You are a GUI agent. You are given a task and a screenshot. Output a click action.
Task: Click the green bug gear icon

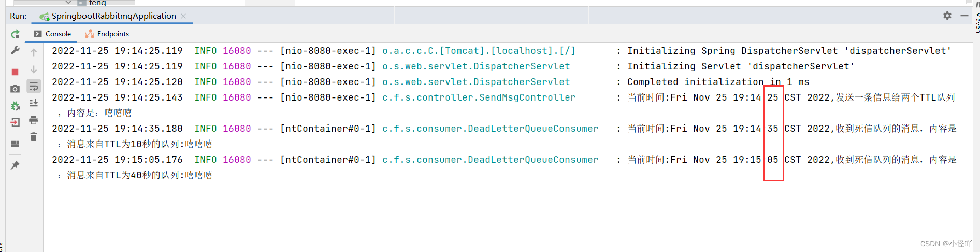pos(15,106)
